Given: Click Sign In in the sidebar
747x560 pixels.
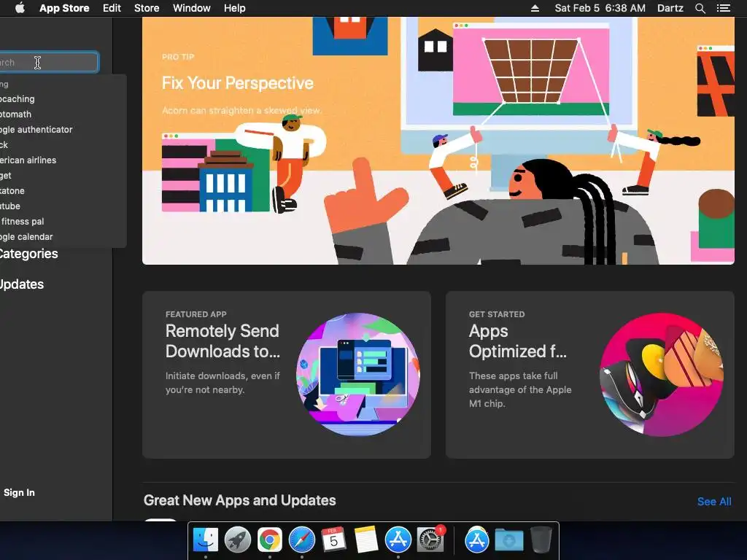Looking at the screenshot, I should pos(19,492).
